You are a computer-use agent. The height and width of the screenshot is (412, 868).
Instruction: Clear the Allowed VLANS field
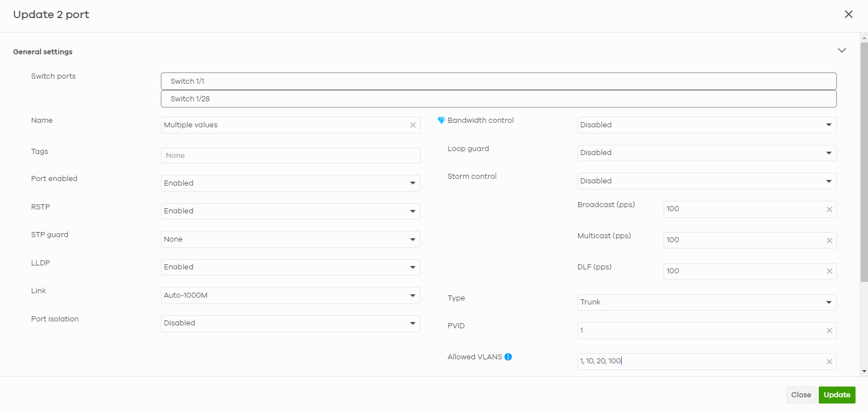coord(829,362)
